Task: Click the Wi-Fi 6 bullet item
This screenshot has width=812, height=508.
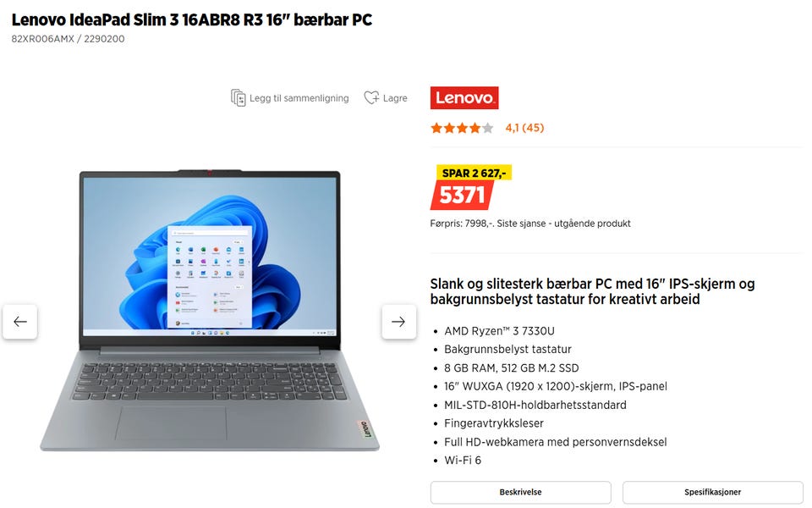Action: tap(463, 461)
